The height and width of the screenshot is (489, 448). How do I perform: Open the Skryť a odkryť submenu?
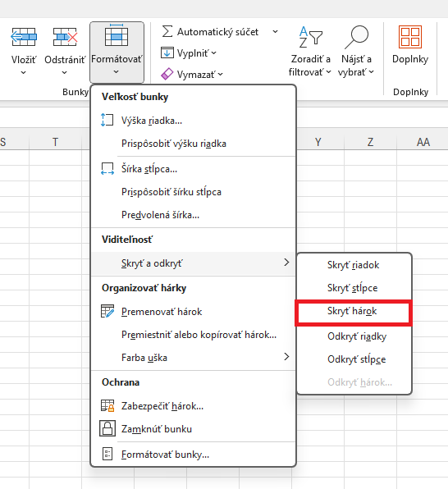194,263
